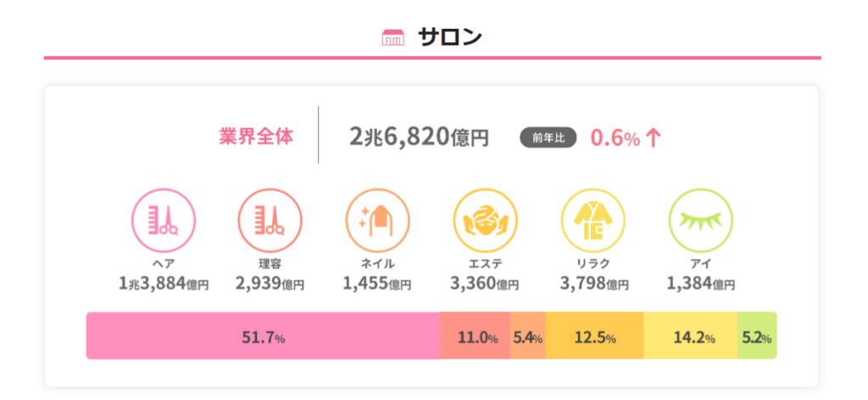Click the pink salon storefront icon
The width and height of the screenshot is (868, 400).
tap(392, 37)
